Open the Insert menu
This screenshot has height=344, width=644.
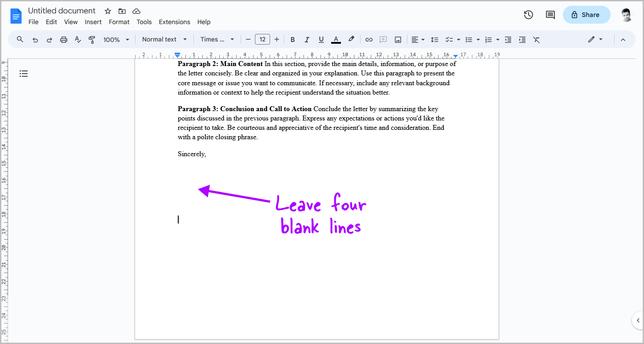point(93,21)
